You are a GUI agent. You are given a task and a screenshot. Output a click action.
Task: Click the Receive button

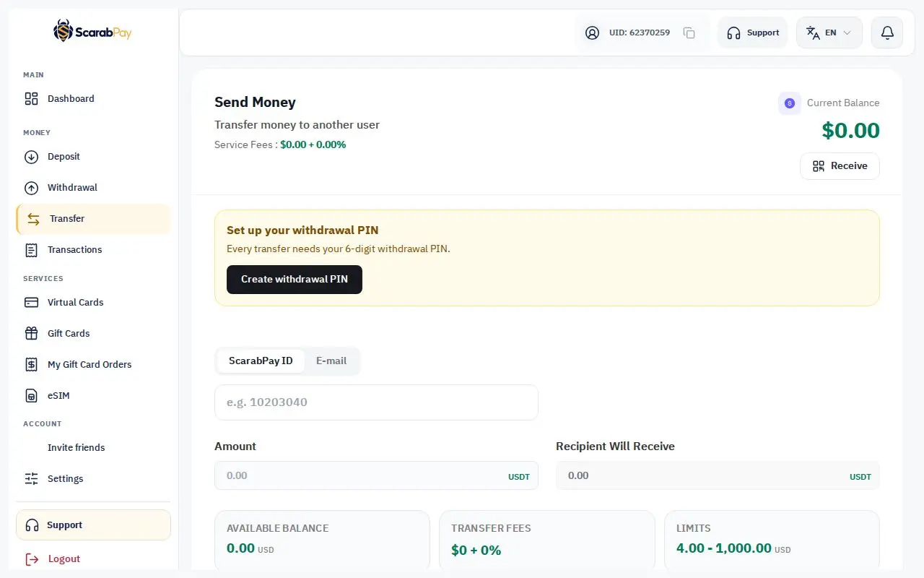click(840, 166)
